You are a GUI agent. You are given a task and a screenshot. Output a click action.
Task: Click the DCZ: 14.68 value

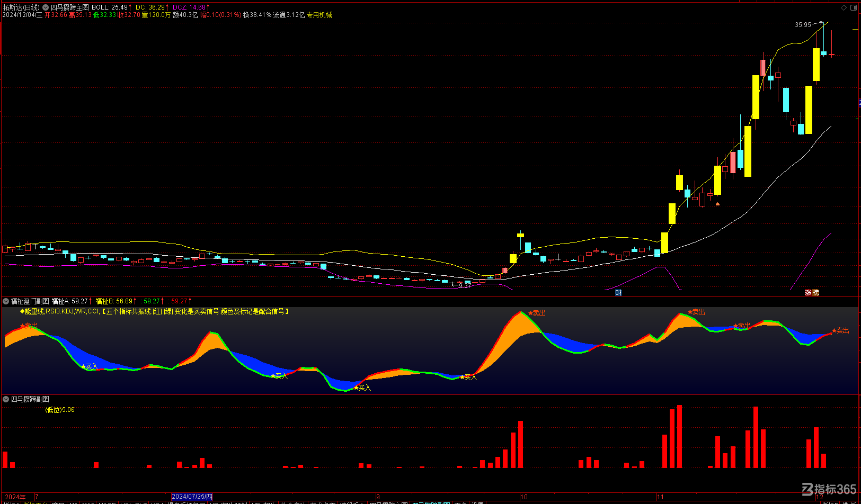coord(189,7)
